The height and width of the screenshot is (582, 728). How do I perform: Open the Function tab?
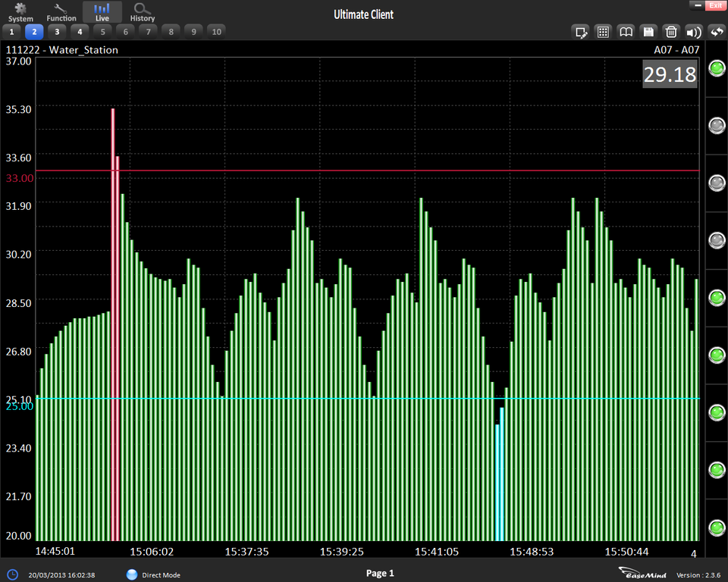(x=61, y=12)
